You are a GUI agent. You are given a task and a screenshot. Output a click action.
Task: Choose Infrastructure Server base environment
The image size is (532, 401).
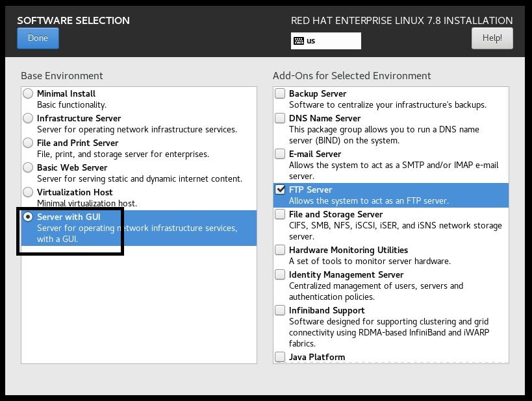pyautogui.click(x=28, y=118)
